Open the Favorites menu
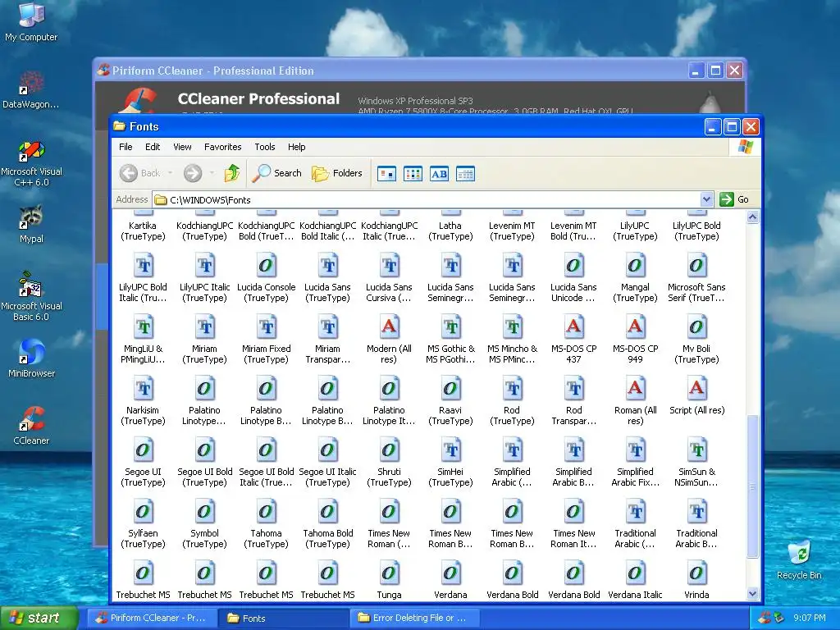This screenshot has height=630, width=840. 223,147
